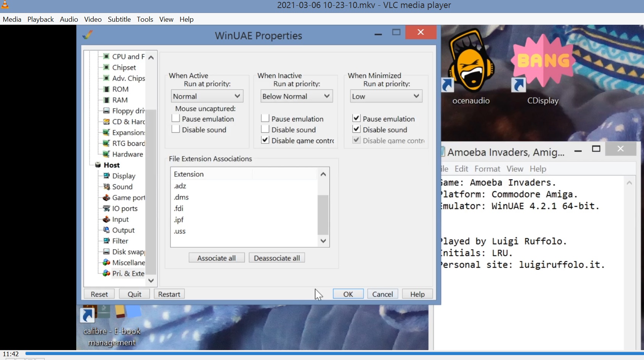Click the VLC playback seek bar

click(334, 354)
